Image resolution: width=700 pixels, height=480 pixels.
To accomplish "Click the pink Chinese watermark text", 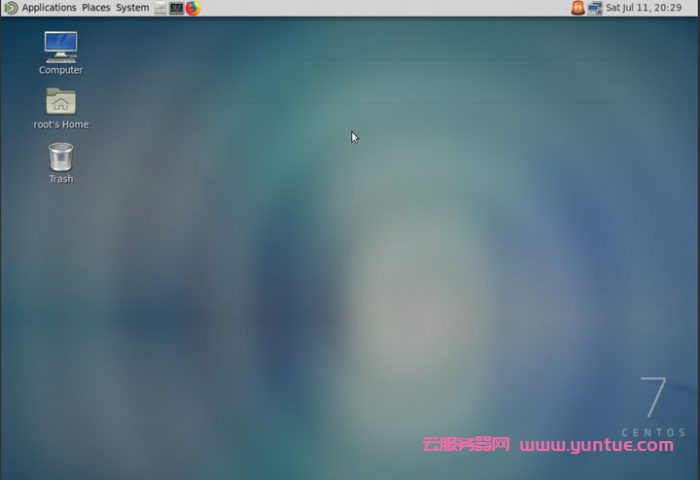I will (x=466, y=445).
